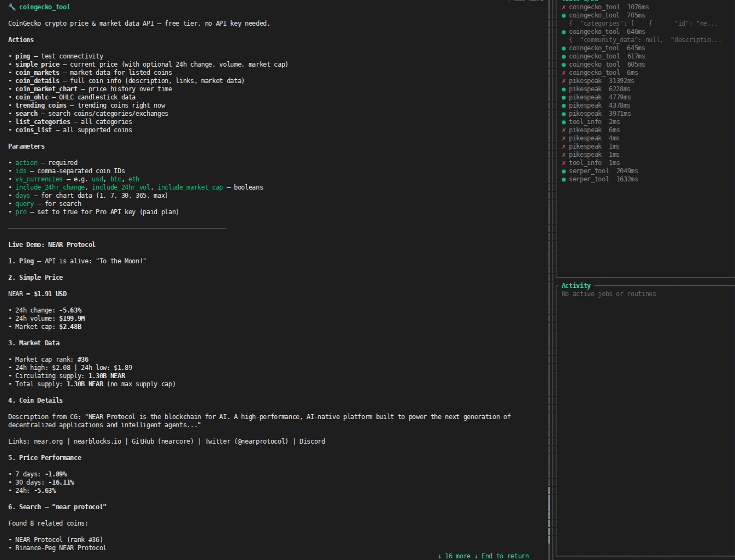
Task: Click the green "query" parameter name
Action: click(x=25, y=204)
